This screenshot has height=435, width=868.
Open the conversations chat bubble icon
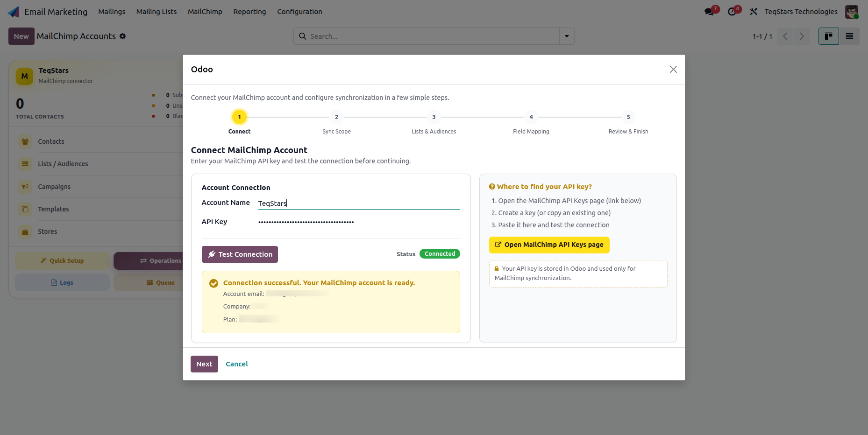point(709,12)
